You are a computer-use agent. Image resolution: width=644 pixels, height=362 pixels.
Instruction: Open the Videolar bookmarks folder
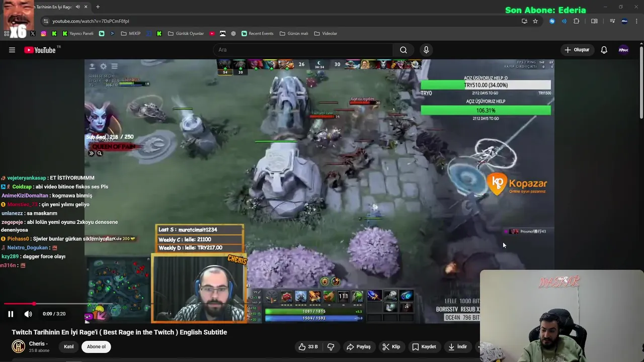[x=326, y=34]
